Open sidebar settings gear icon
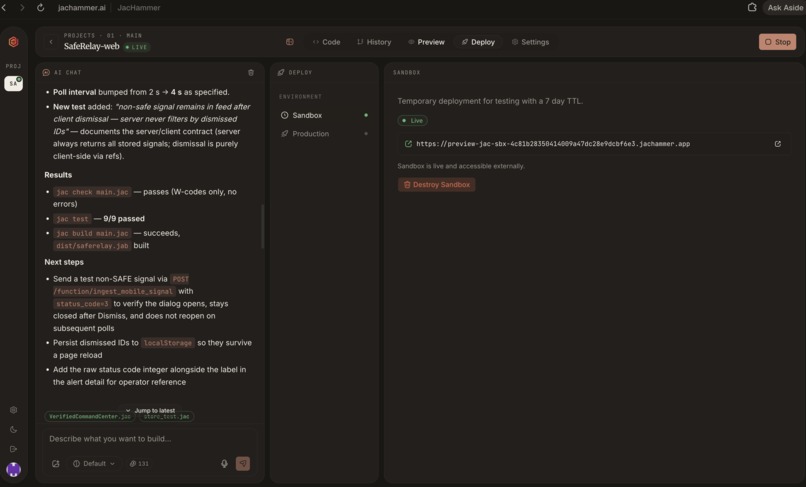 (x=13, y=410)
